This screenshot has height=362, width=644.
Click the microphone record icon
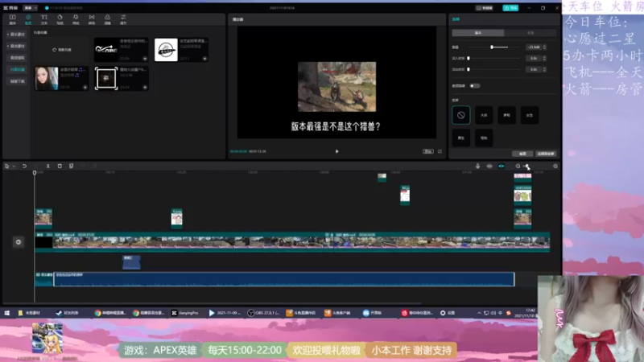(477, 166)
